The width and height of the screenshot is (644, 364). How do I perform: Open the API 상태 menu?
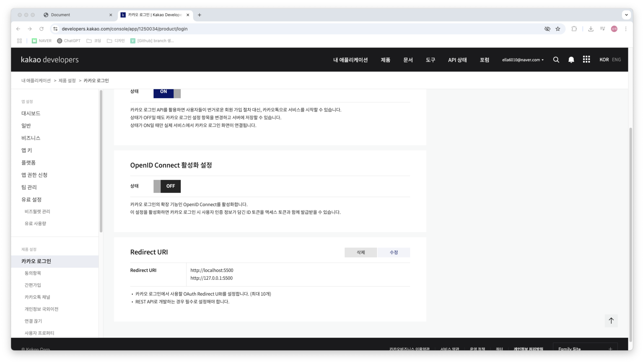click(x=457, y=60)
